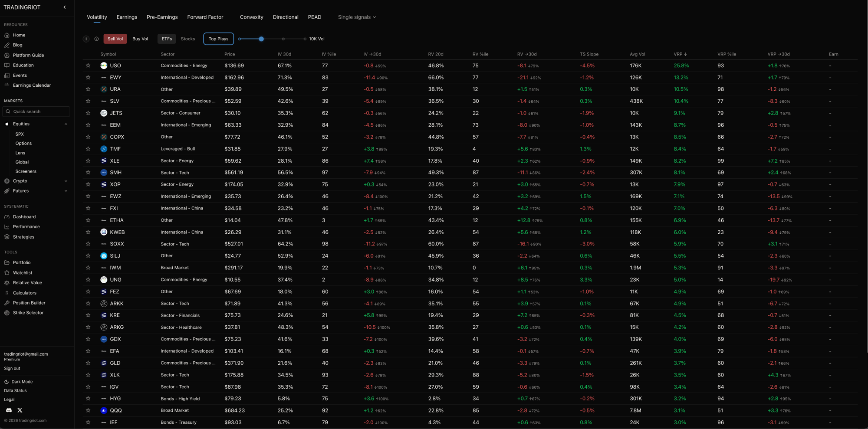Viewport: 868px width, 429px height.
Task: Click the Top Plays button
Action: click(x=218, y=39)
